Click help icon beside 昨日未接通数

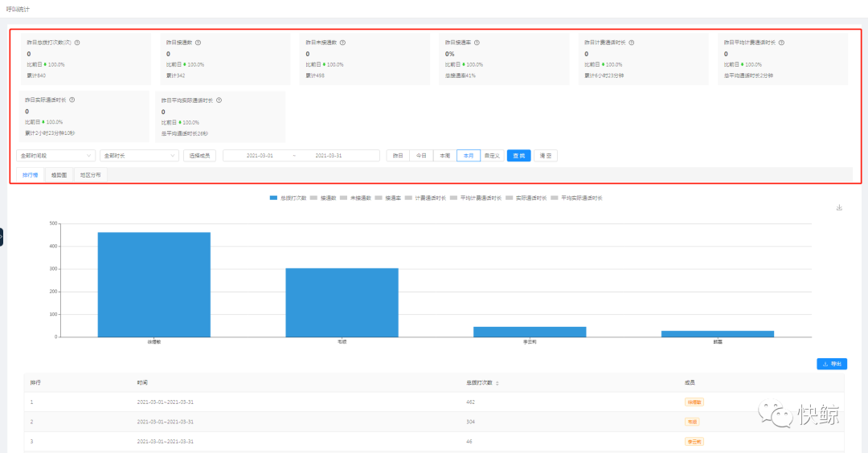(342, 43)
